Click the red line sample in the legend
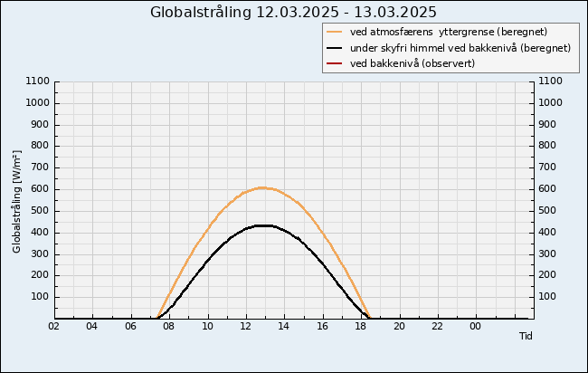 [335, 63]
